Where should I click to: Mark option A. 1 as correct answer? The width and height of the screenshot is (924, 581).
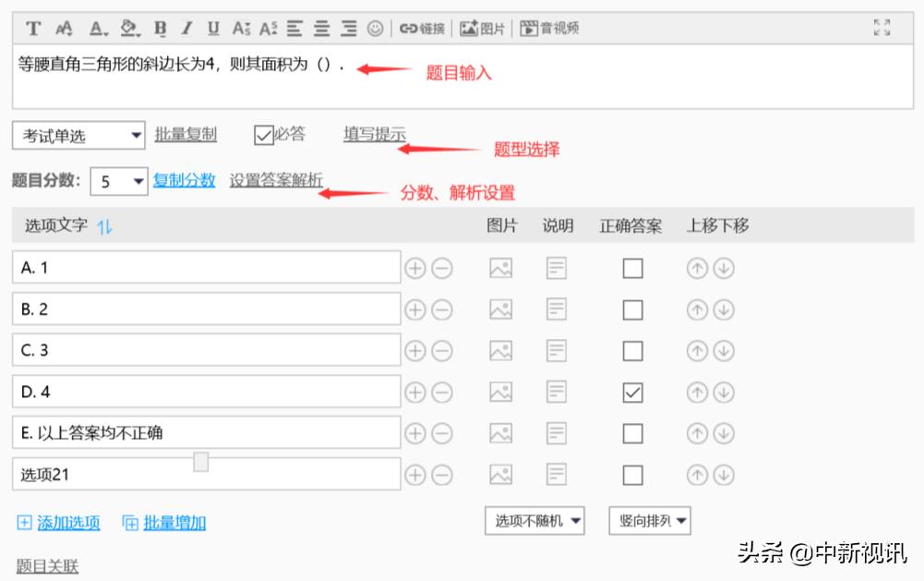coord(632,269)
